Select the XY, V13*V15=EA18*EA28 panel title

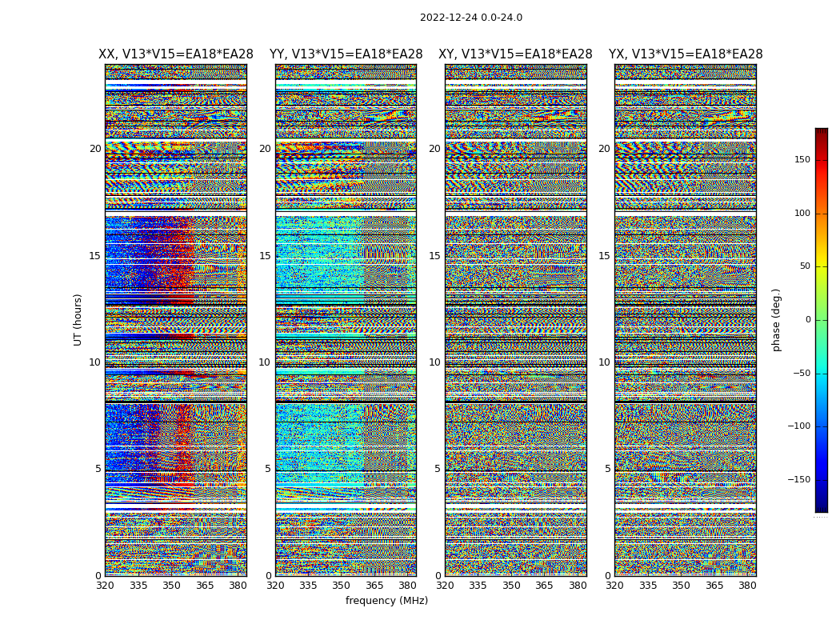pos(515,54)
